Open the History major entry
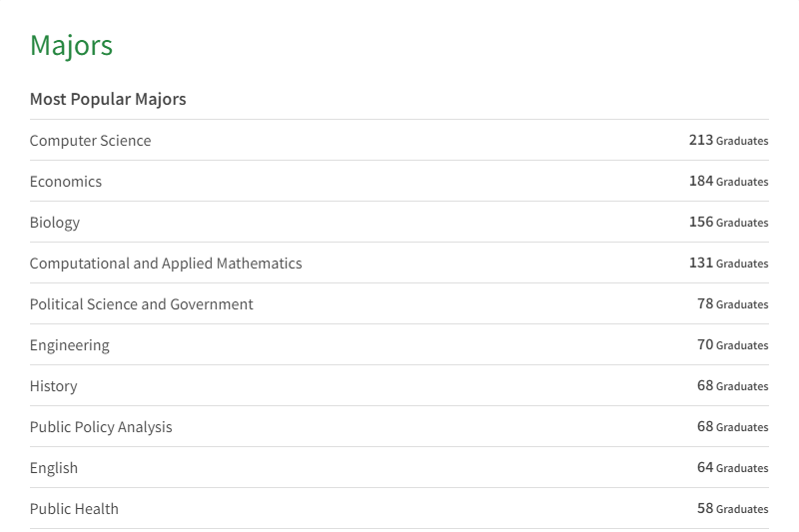Viewport: 799px width, 532px height. tap(53, 386)
